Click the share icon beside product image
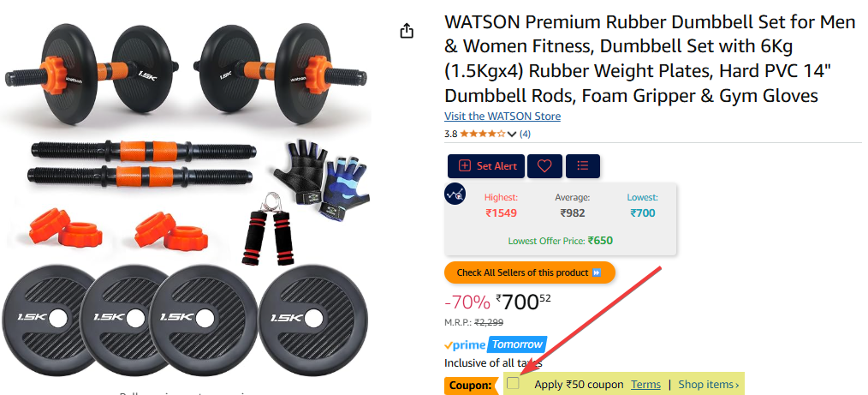This screenshot has height=395, width=868. tap(407, 31)
